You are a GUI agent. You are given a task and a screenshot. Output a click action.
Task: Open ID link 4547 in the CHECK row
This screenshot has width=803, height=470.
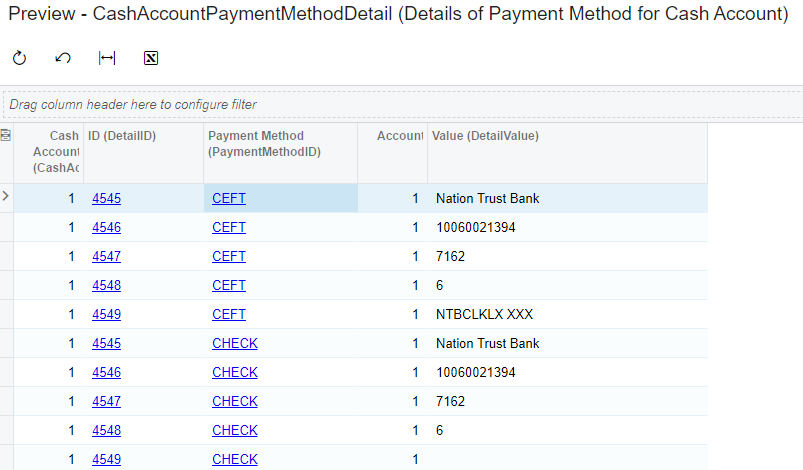click(107, 401)
